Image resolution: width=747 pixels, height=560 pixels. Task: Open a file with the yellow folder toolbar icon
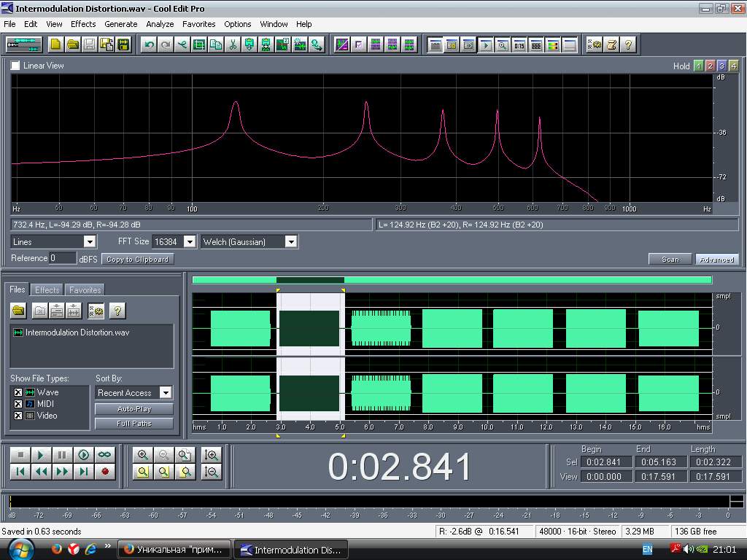[73, 45]
